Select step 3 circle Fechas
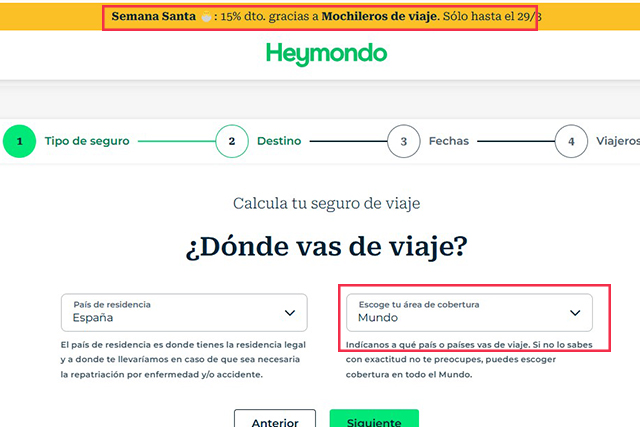 (404, 141)
